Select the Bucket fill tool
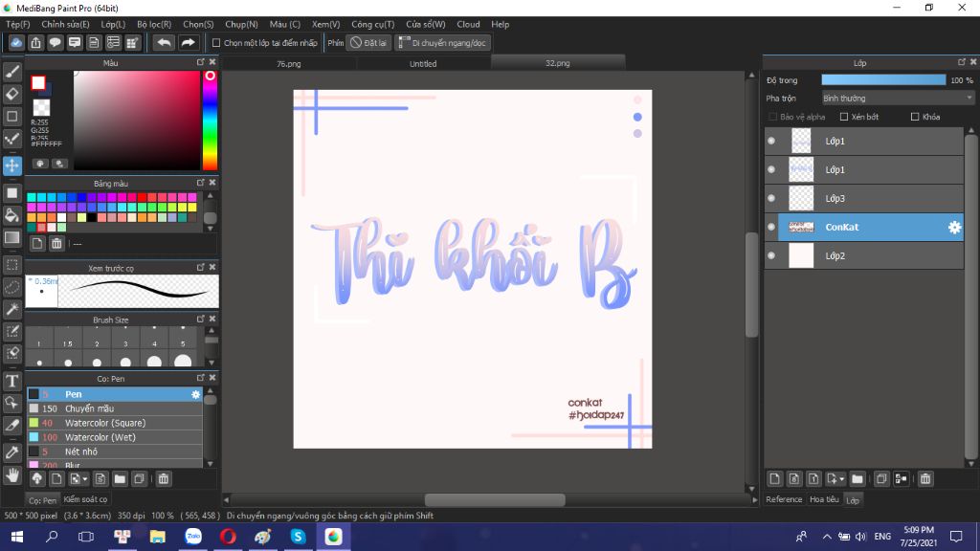 pyautogui.click(x=11, y=215)
